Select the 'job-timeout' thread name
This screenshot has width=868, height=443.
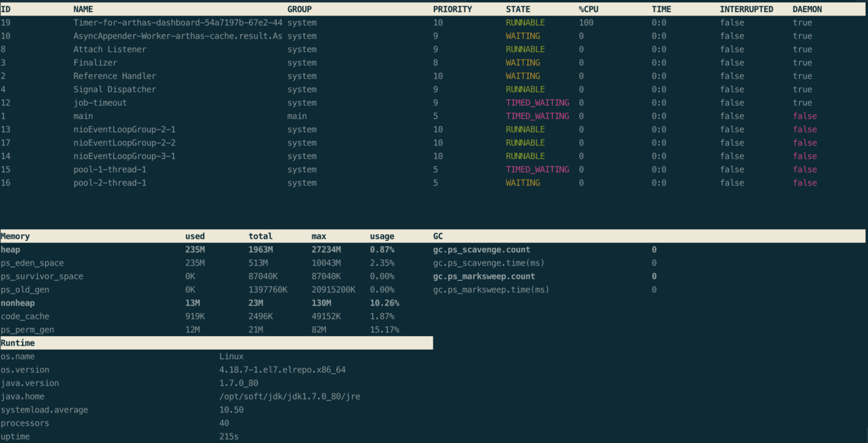click(100, 103)
